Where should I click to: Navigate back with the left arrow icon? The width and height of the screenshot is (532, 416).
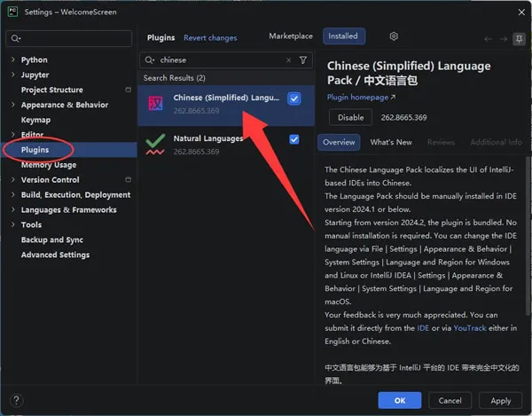(488, 39)
